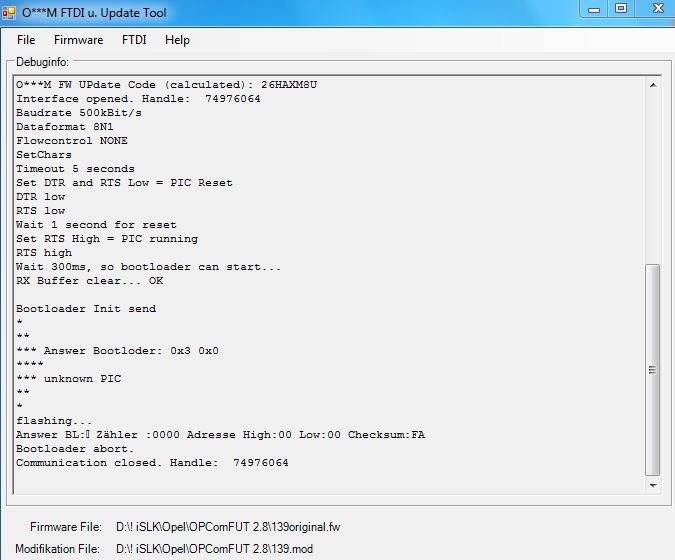
Task: Click the 'Answer Bootloader: 0x3 0x0' line
Action: 117,351
